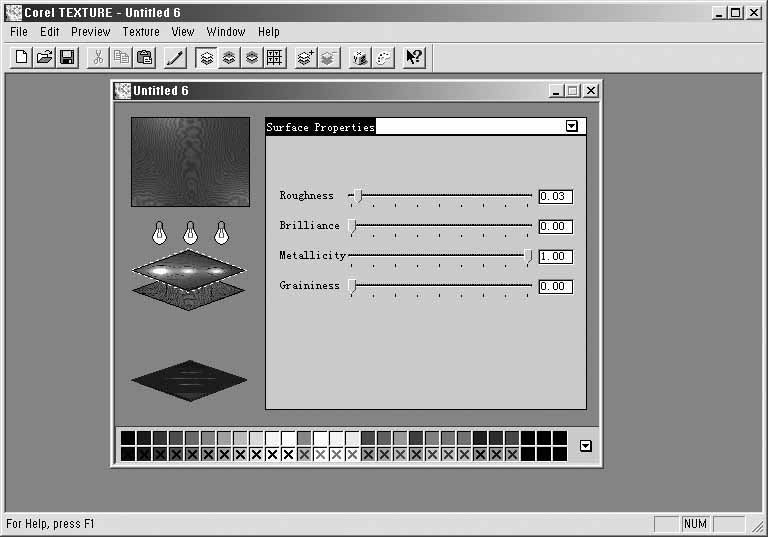Select the top lit layer in the stack
Image resolution: width=768 pixels, height=537 pixels.
pos(188,268)
